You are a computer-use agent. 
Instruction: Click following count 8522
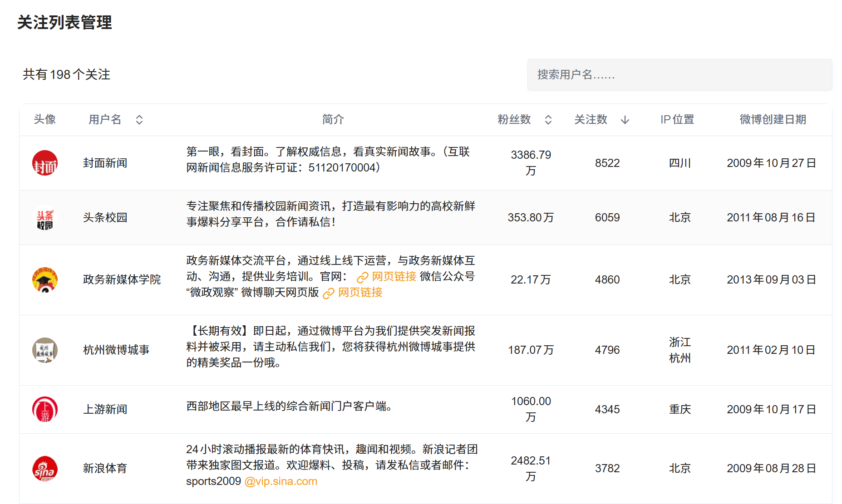point(607,163)
